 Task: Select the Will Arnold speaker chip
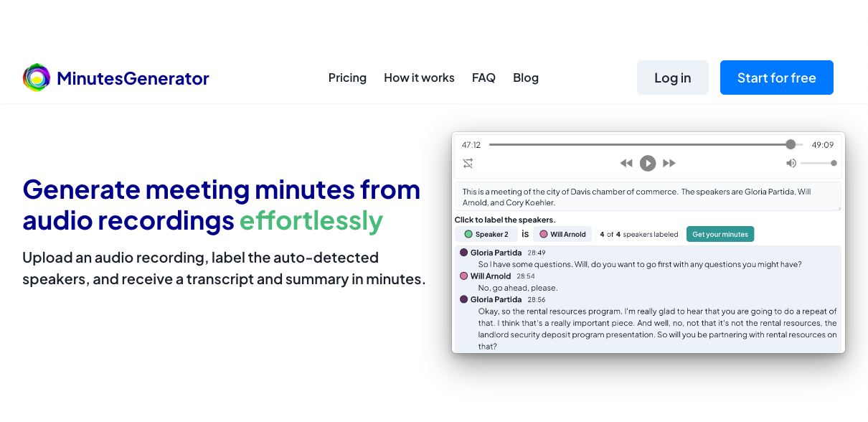coord(563,234)
